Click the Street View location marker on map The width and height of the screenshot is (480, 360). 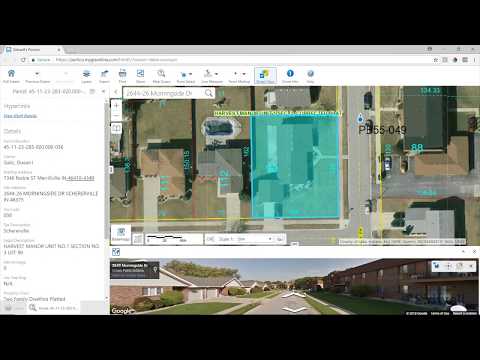pos(360,118)
